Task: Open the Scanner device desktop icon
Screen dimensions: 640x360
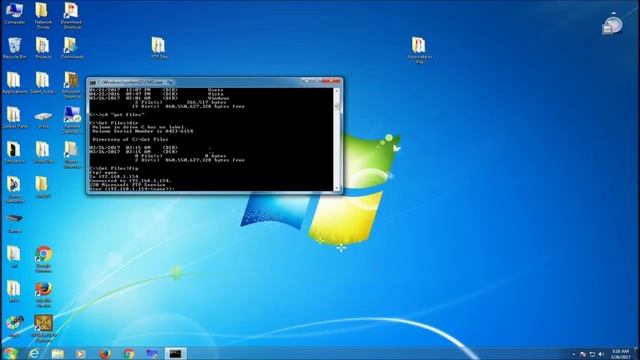Action: click(14, 222)
